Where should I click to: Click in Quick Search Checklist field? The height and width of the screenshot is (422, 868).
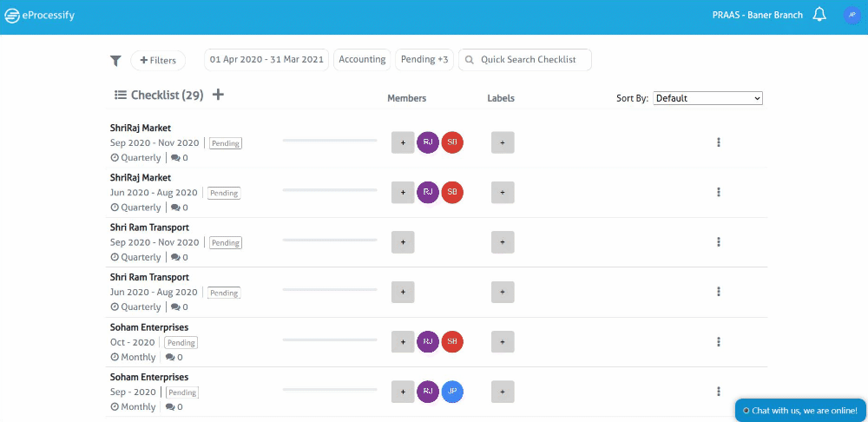click(x=525, y=60)
